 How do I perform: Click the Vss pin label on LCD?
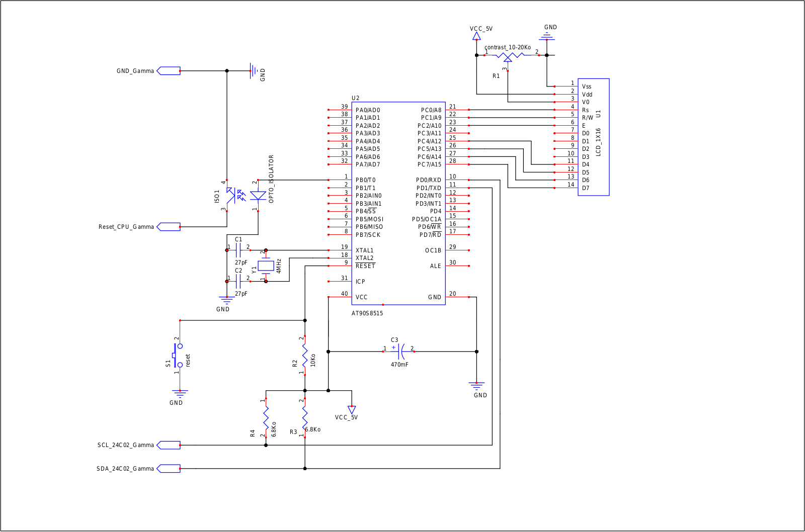tap(587, 86)
